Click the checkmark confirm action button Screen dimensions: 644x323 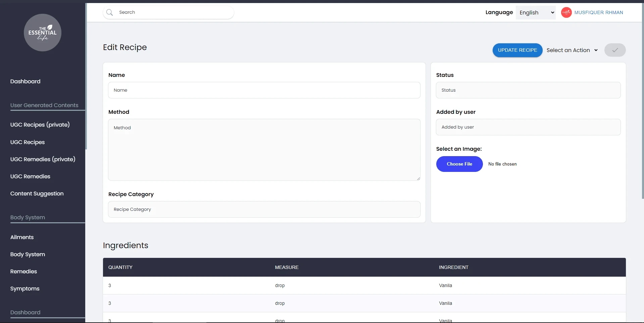tap(615, 50)
